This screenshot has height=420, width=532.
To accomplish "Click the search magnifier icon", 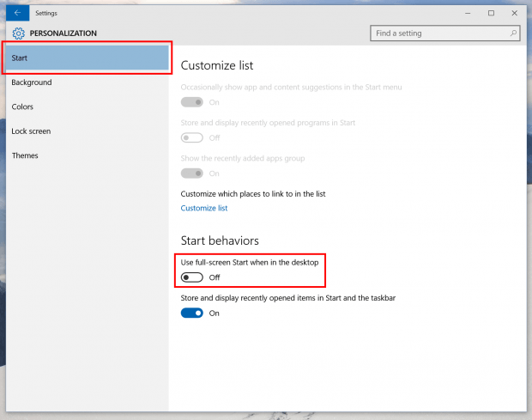I will coord(513,33).
